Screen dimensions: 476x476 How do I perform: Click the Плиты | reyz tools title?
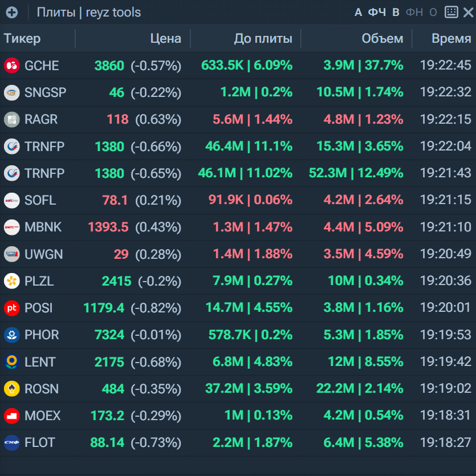(88, 13)
